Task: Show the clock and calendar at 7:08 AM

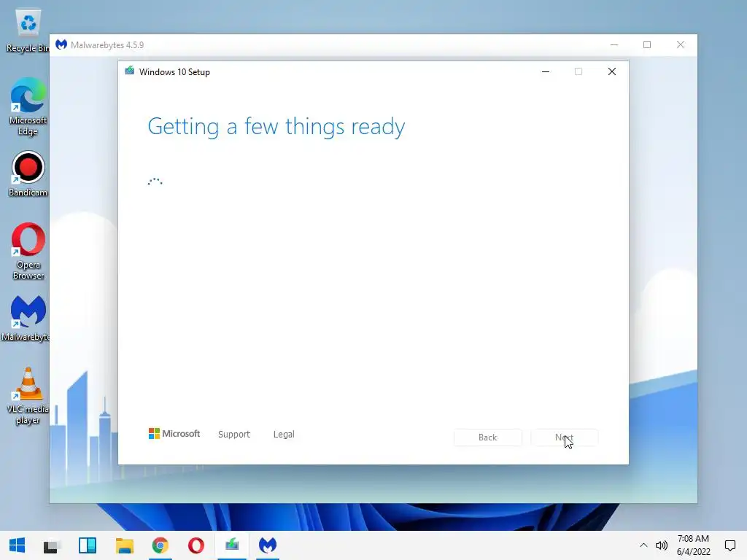Action: coord(693,545)
